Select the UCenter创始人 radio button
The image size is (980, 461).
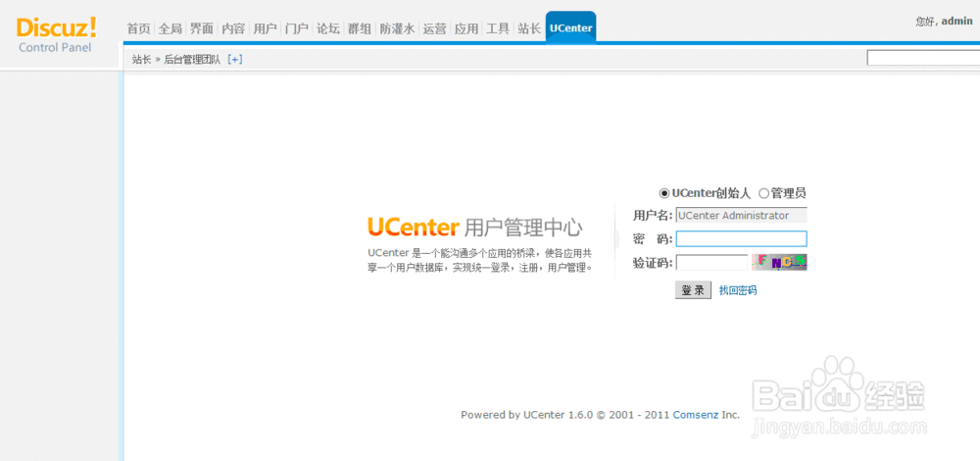tap(663, 193)
